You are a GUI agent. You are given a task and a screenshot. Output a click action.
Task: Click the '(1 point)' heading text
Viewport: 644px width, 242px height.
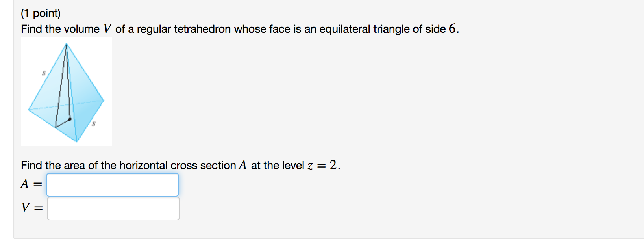click(41, 13)
